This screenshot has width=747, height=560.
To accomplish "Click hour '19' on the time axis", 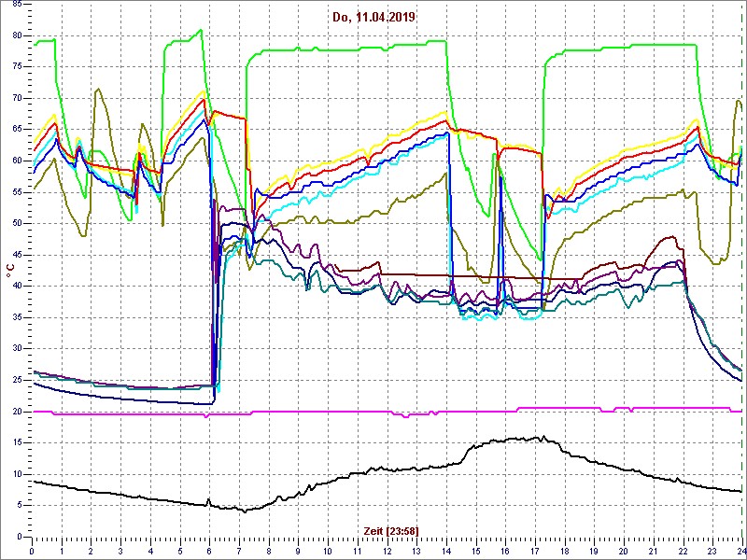I will click(x=595, y=549).
